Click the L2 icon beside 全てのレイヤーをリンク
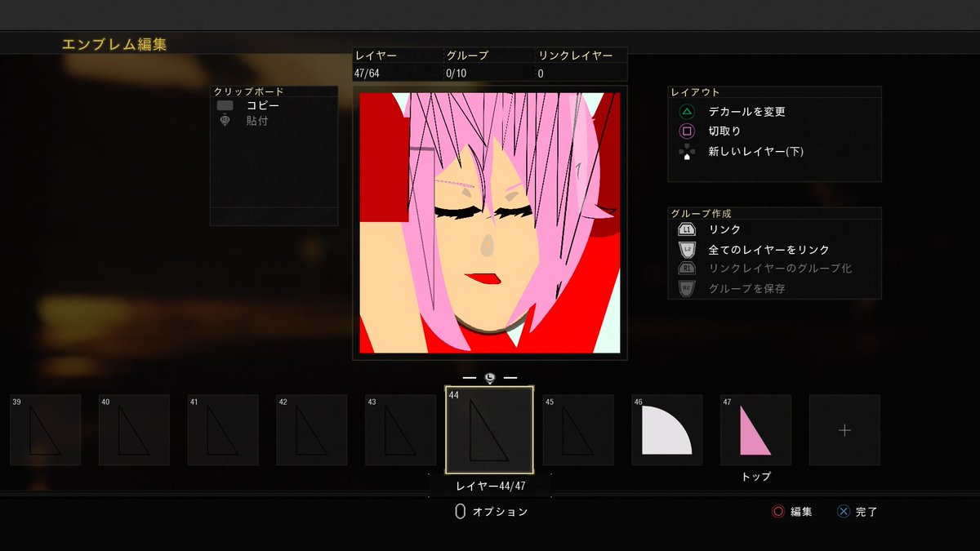980x551 pixels. click(687, 250)
